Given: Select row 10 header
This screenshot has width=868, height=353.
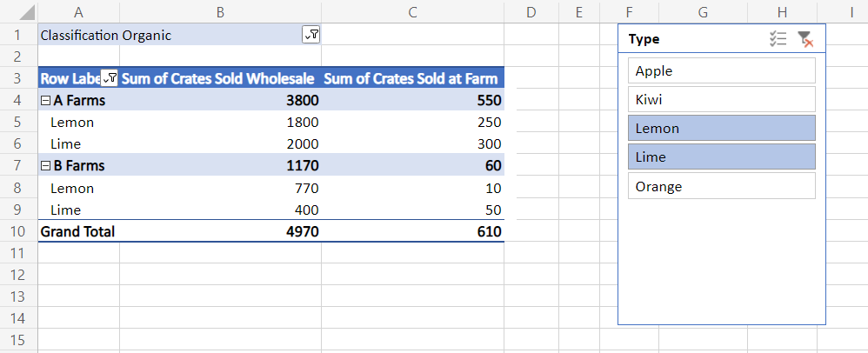Looking at the screenshot, I should tap(18, 231).
